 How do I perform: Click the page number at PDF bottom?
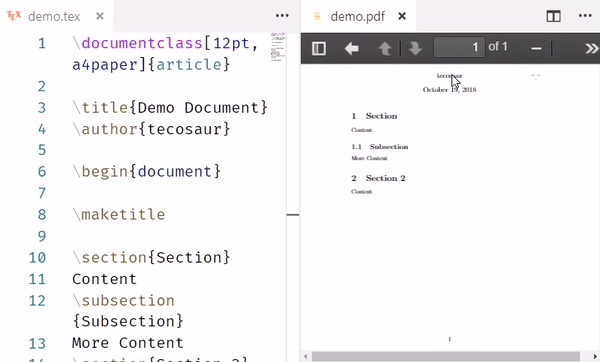click(450, 339)
